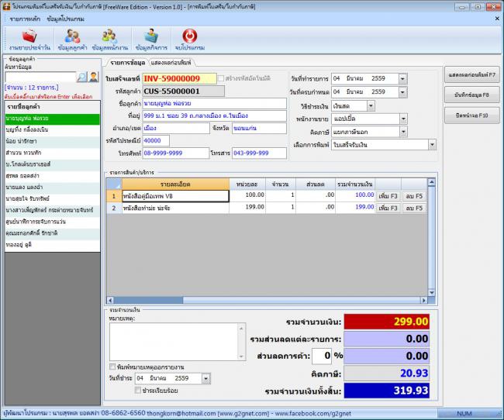The image size is (504, 420).
Task: Enable the auto-generate code checkbox beside invoice number
Action: pos(222,79)
